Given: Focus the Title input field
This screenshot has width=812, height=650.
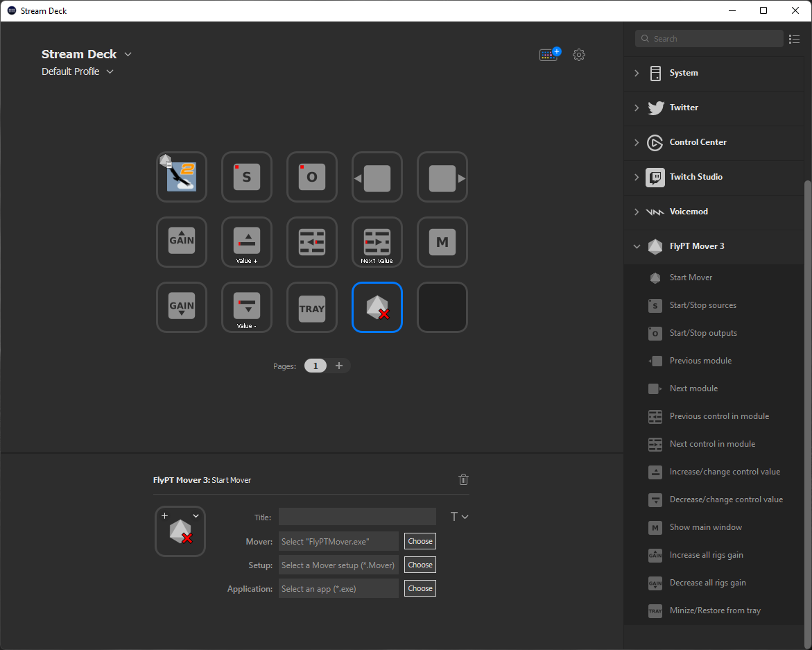Looking at the screenshot, I should coord(357,517).
